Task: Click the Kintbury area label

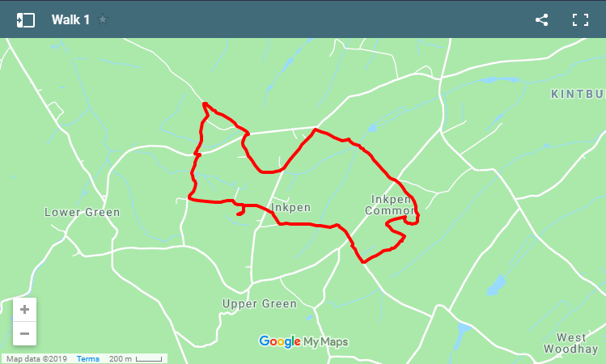Action: coord(578,94)
